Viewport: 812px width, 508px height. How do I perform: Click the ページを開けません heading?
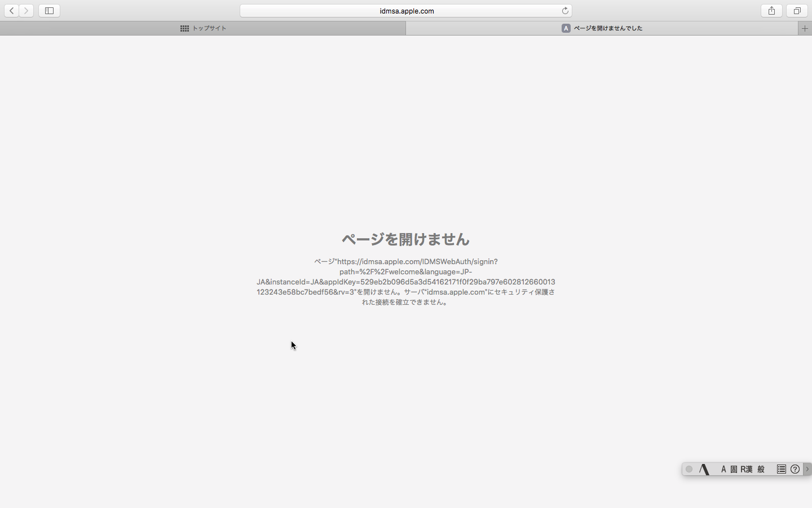[405, 239]
